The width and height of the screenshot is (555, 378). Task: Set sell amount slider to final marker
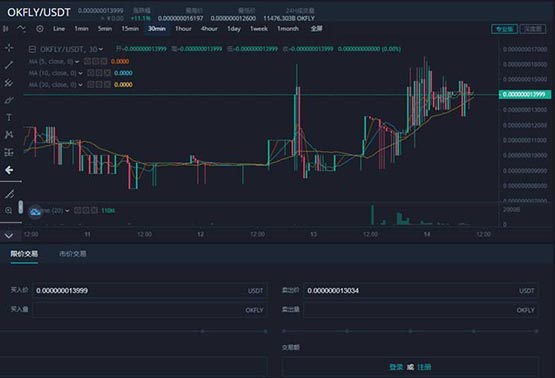537,331
